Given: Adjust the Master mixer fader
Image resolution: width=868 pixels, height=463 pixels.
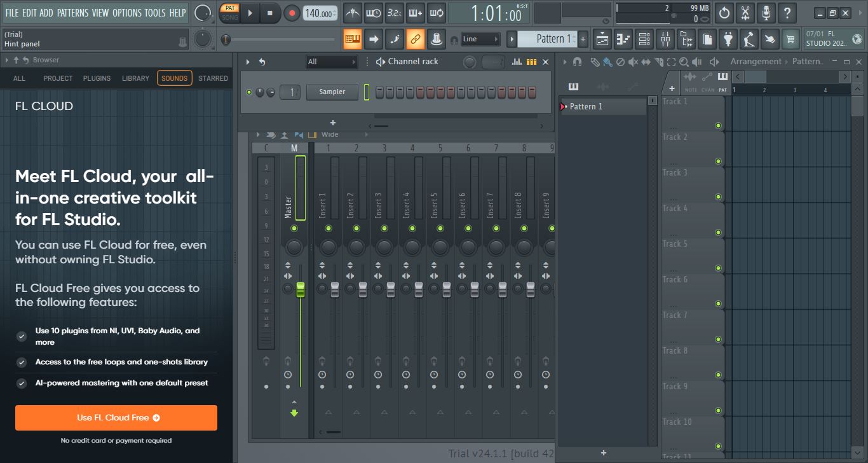Looking at the screenshot, I should [x=301, y=289].
